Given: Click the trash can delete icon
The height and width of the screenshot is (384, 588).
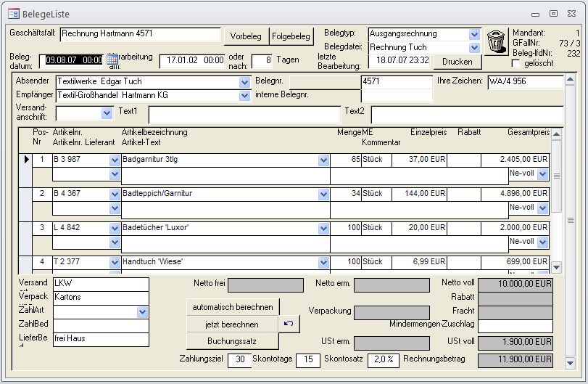Looking at the screenshot, I should [x=496, y=41].
